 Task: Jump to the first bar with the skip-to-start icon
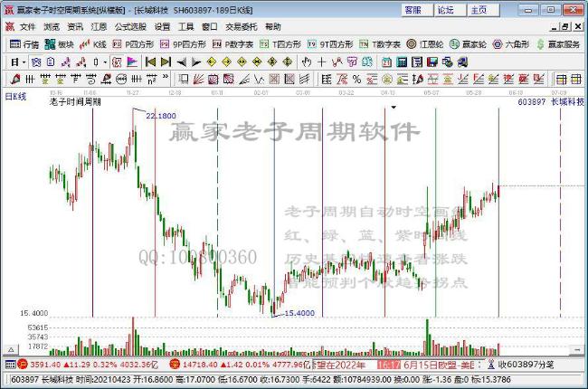pos(150,62)
